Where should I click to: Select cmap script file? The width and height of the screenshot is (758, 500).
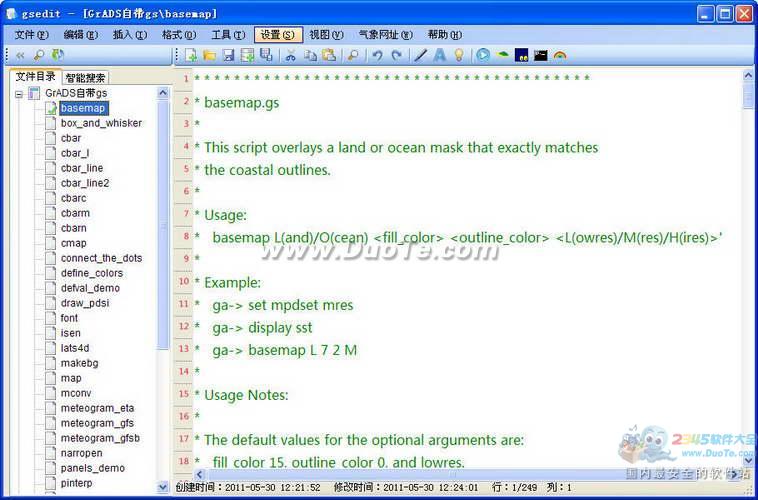tap(73, 243)
